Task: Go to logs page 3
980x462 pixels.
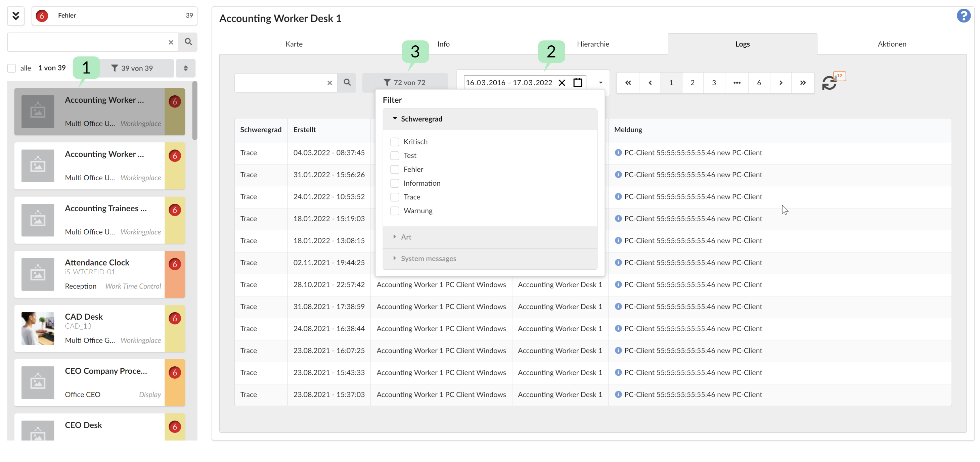Action: [x=714, y=83]
